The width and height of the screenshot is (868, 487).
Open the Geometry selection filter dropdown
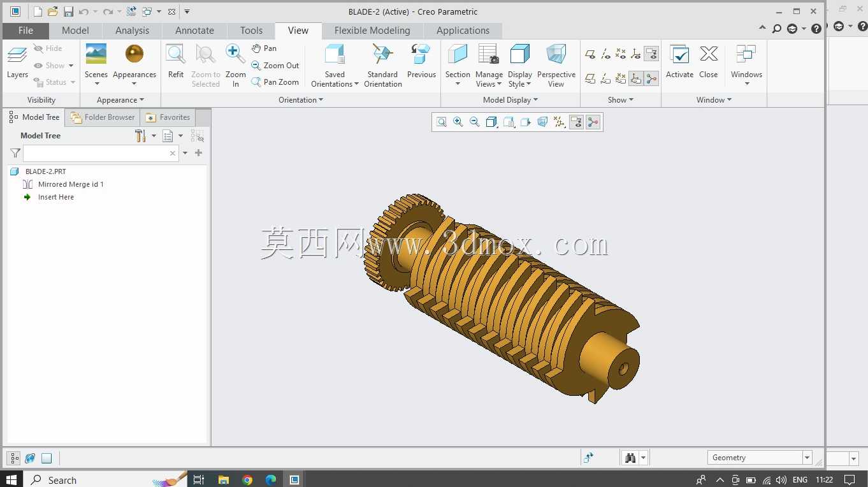[x=807, y=458]
